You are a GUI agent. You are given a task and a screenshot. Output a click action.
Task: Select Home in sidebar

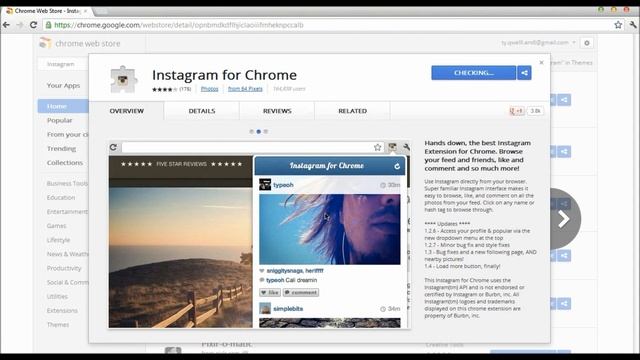pyautogui.click(x=63, y=106)
